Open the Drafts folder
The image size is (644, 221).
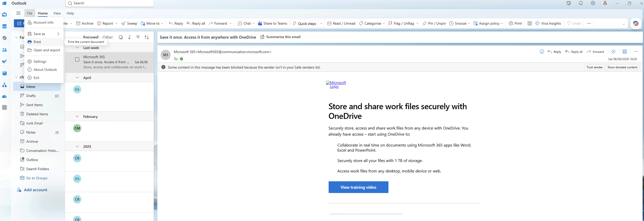37,96
